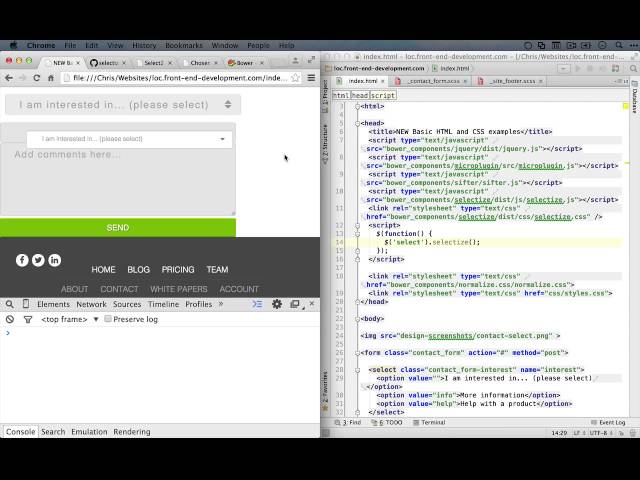Screen dimensions: 640x480
Task: Open the Twitter footer icon
Action: 38,260
